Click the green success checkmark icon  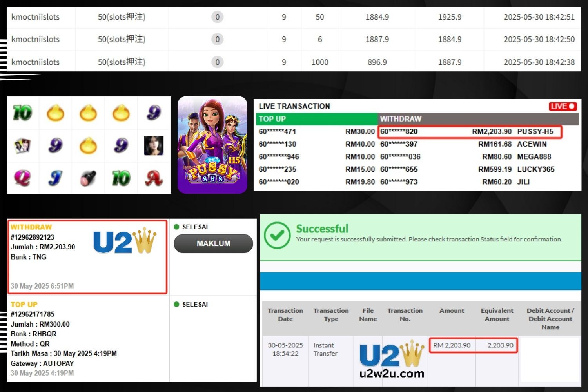point(277,235)
